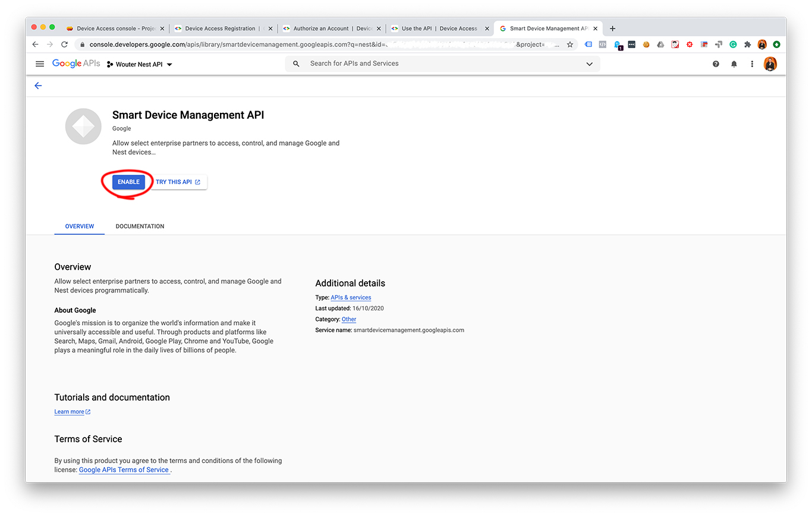This screenshot has height=516, width=812.
Task: Click the TRY THIS API button
Action: [x=178, y=182]
